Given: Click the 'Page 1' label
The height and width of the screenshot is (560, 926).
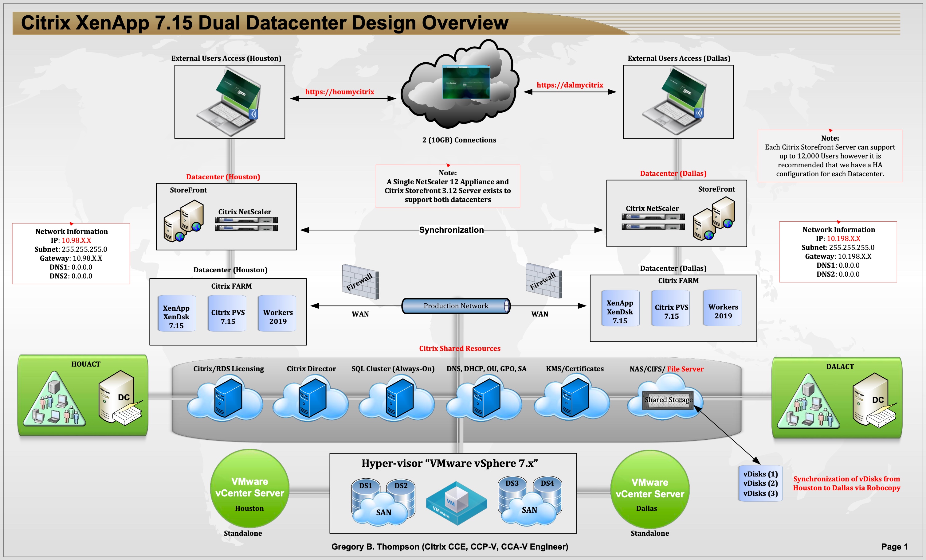Looking at the screenshot, I should [894, 546].
